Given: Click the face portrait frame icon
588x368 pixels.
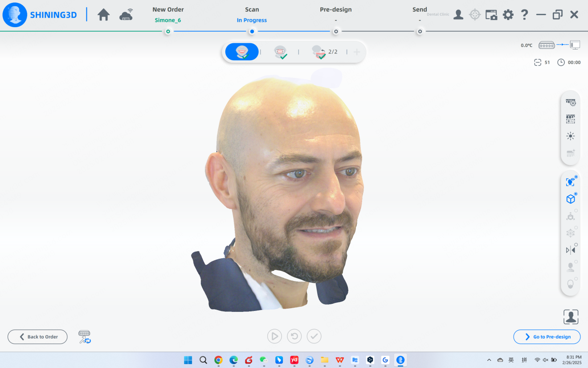Looking at the screenshot, I should (571, 317).
